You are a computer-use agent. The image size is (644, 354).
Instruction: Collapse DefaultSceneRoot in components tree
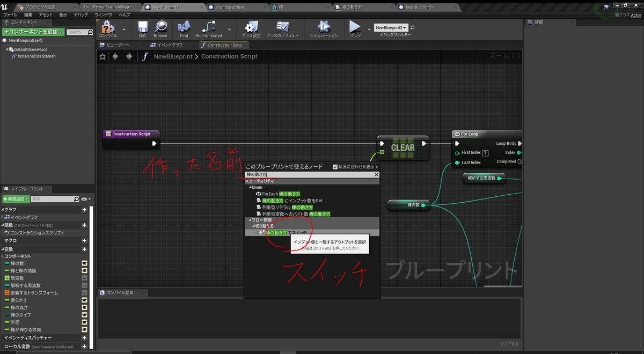click(x=8, y=49)
